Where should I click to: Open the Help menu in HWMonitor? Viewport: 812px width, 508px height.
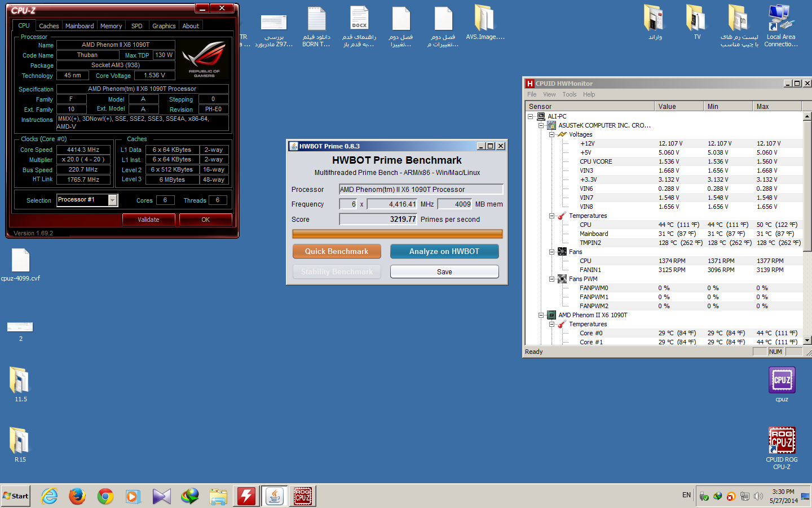pyautogui.click(x=589, y=94)
